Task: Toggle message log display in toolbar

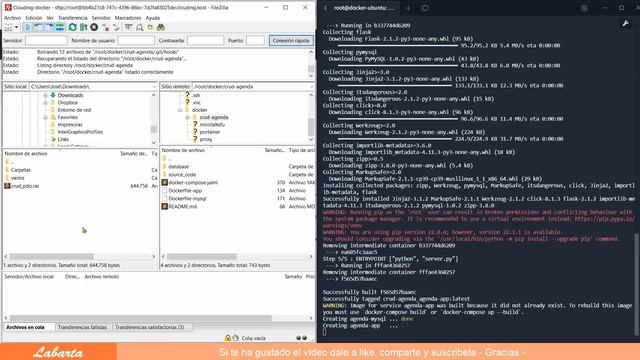Action: click(x=27, y=27)
